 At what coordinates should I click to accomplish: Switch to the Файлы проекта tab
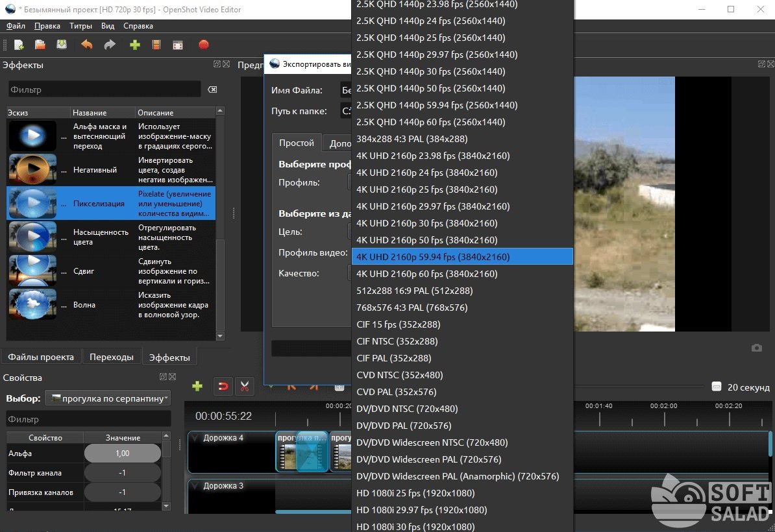click(x=40, y=357)
